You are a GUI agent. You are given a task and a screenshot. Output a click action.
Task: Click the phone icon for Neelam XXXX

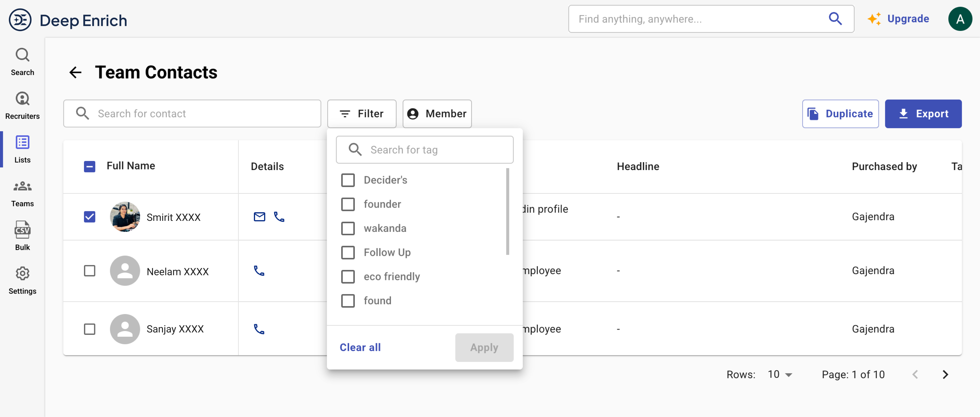click(x=259, y=271)
